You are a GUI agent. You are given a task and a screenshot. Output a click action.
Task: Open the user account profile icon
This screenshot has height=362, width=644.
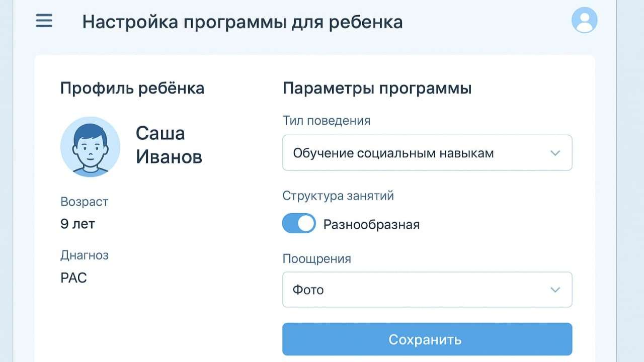[584, 21]
